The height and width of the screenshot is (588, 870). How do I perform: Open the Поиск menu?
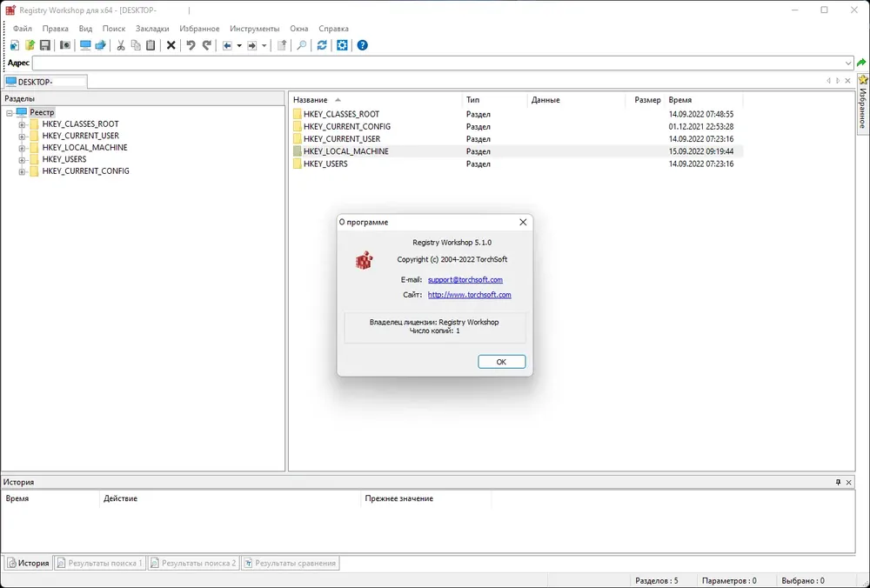tap(114, 29)
